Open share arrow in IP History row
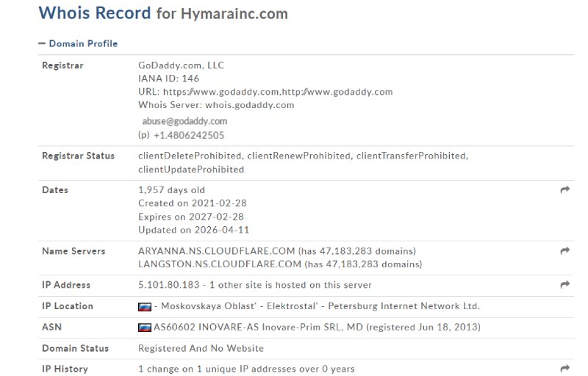The image size is (588, 376). coord(564,369)
